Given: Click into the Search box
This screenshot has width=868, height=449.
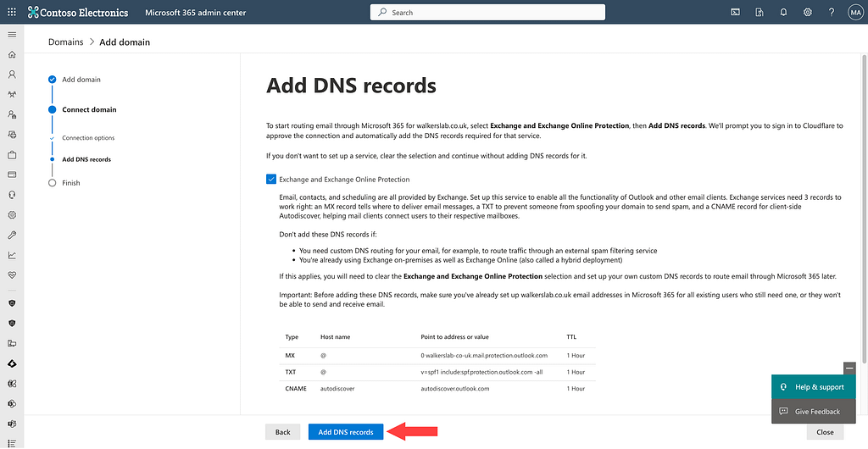Looking at the screenshot, I should 487,13.
